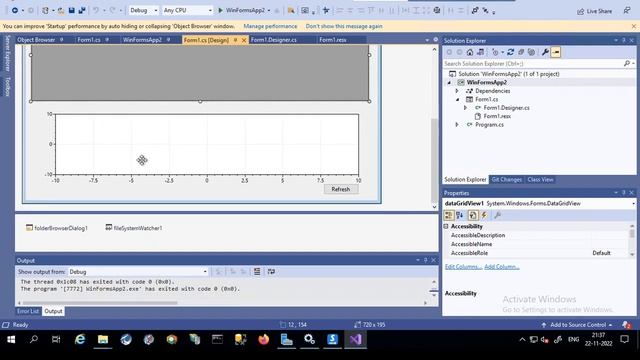The height and width of the screenshot is (360, 640).
Task: Select the folderBrowserDialog1 component in the tray
Action: pyautogui.click(x=57, y=228)
